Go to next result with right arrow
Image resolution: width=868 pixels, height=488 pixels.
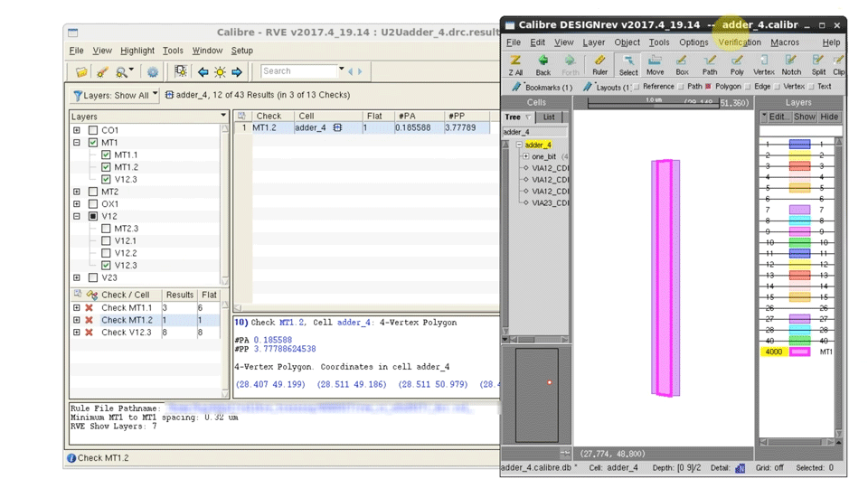[237, 72]
